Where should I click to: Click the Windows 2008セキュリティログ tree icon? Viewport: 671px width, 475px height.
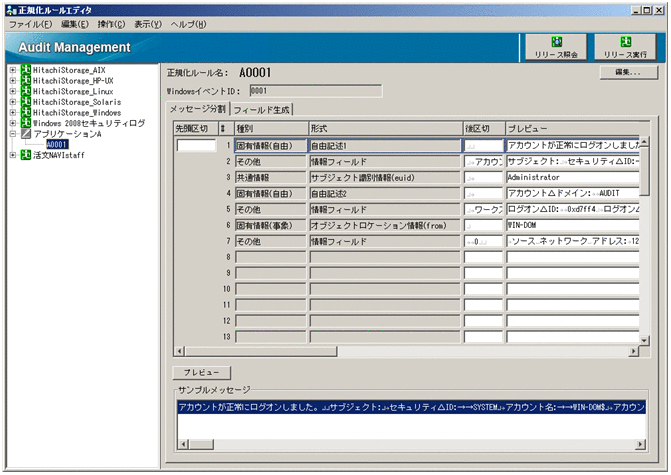coord(25,124)
